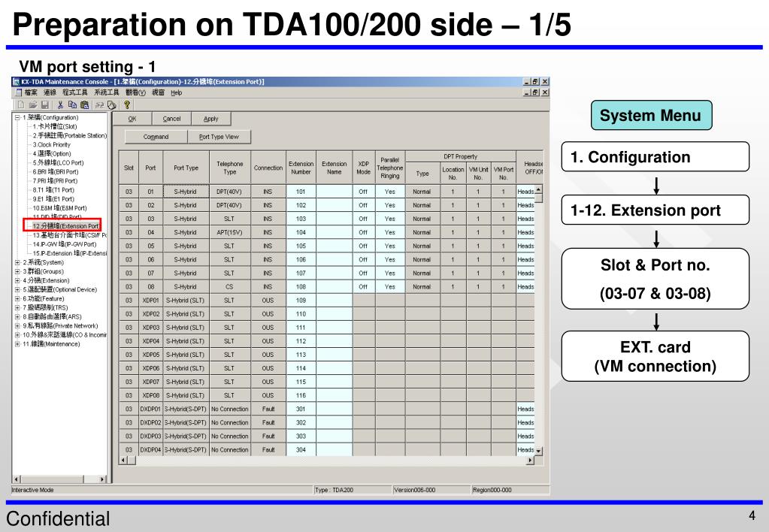Click the Apply button

(x=211, y=119)
